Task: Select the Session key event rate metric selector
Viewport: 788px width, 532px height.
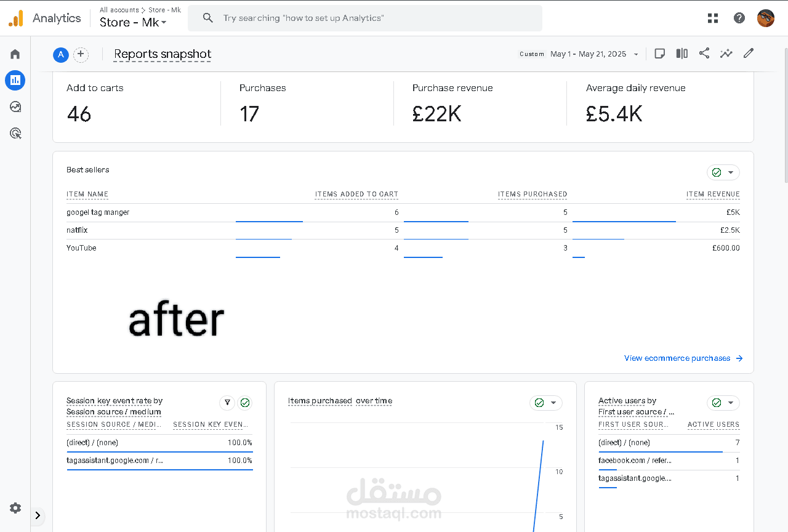Action: pos(109,401)
